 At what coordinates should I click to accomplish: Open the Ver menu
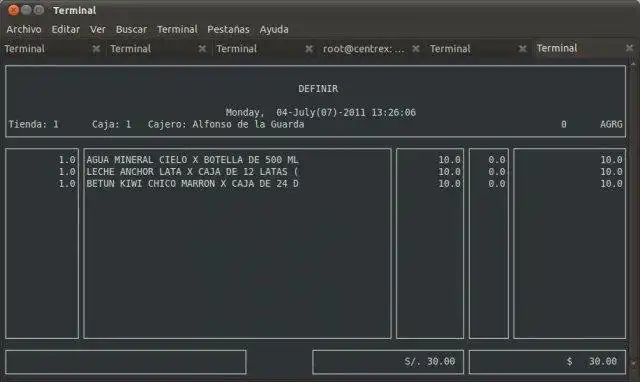coord(98,29)
